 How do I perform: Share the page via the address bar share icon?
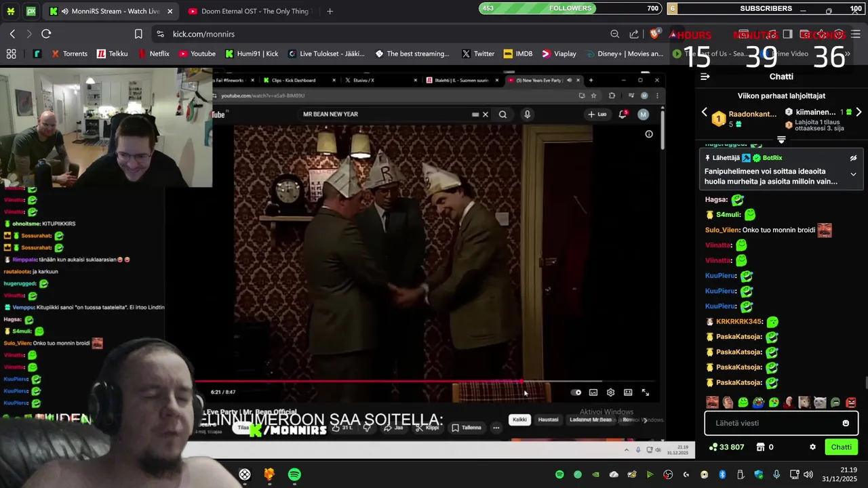pyautogui.click(x=634, y=34)
